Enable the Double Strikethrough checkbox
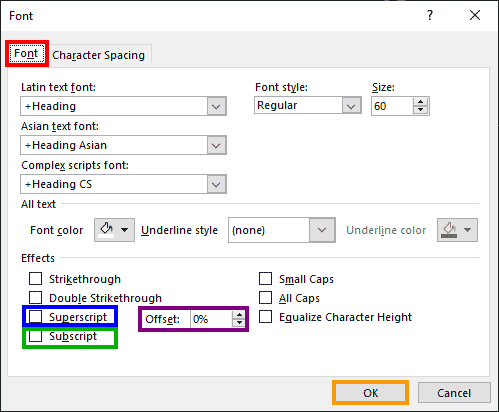Screen dimensions: 499x412 click(x=35, y=297)
